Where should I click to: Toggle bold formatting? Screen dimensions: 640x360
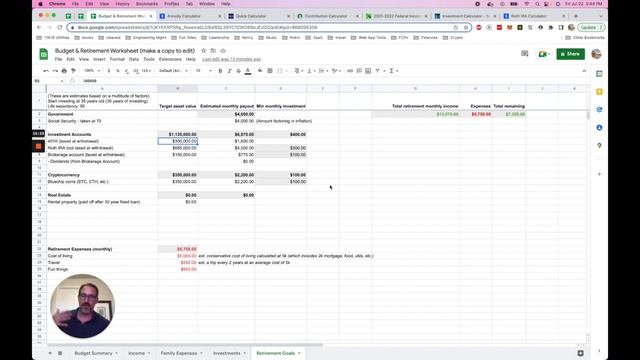pyautogui.click(x=220, y=71)
